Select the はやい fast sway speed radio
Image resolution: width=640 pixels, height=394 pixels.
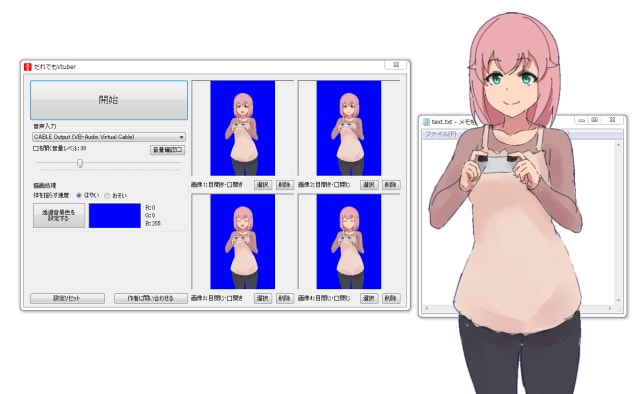79,196
